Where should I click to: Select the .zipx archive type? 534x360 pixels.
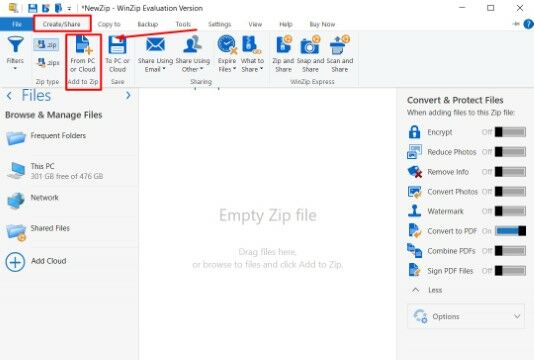[x=48, y=63]
